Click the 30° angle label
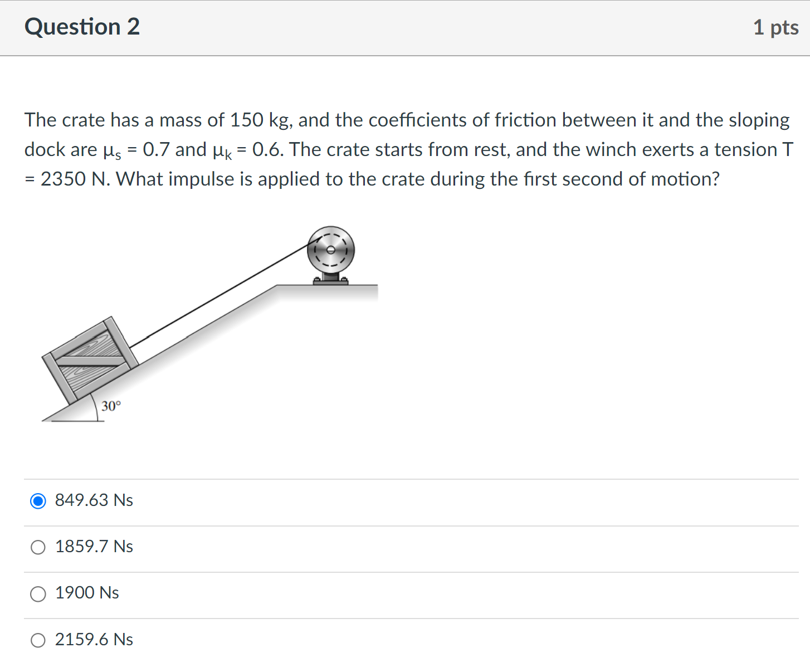 pos(112,406)
